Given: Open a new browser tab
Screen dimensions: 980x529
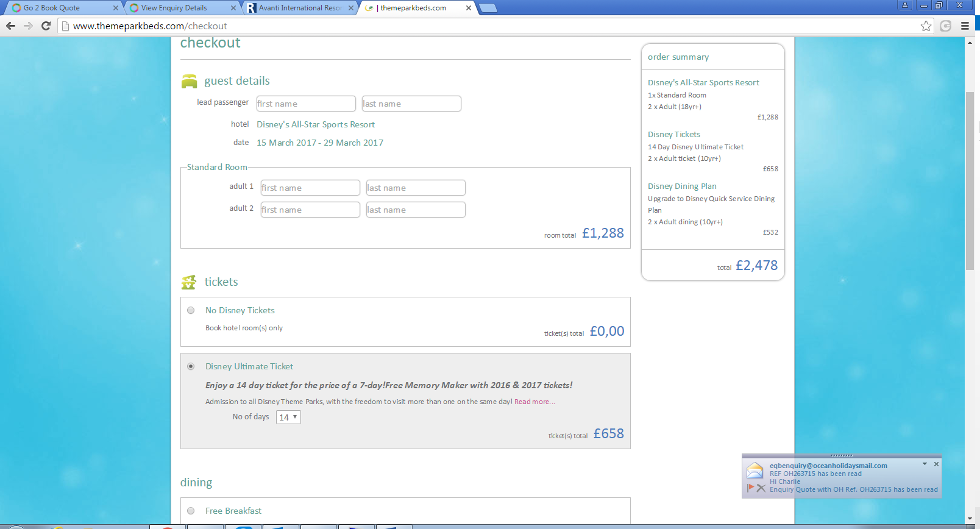Looking at the screenshot, I should pos(488,8).
